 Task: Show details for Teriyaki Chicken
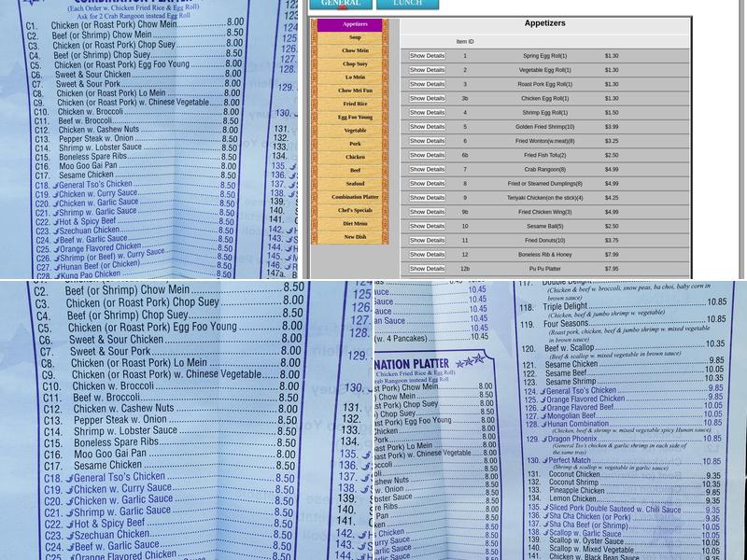pyautogui.click(x=427, y=198)
